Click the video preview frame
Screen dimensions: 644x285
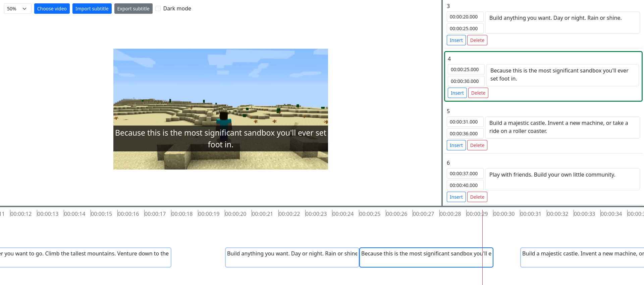[221, 109]
